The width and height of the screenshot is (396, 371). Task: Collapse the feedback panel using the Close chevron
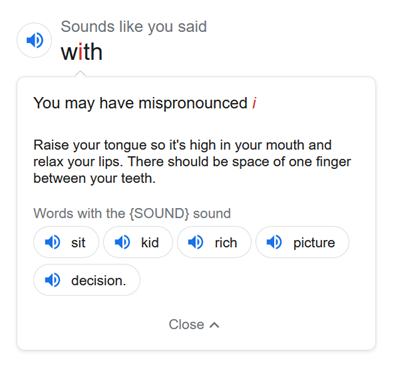click(214, 325)
